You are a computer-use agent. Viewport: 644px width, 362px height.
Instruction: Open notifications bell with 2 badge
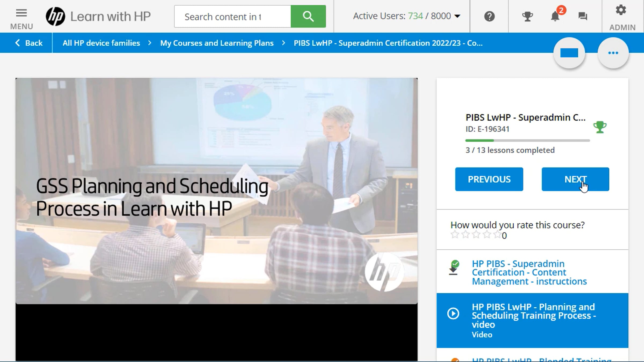pos(555,16)
